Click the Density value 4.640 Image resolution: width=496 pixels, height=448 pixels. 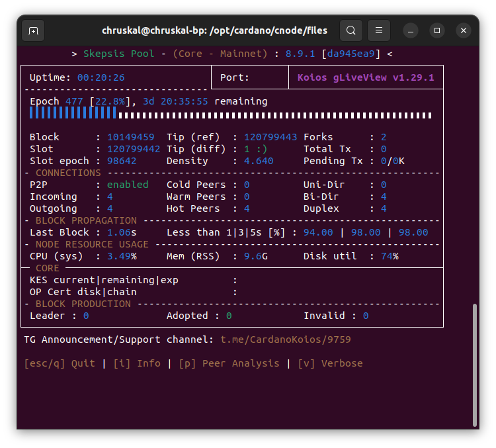pyautogui.click(x=259, y=161)
